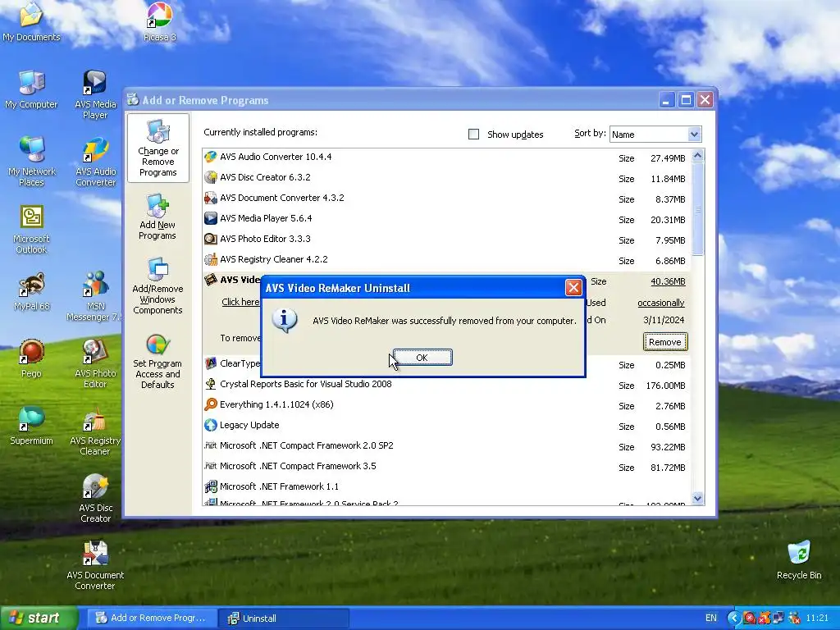Click the EN language indicator
The width and height of the screenshot is (840, 630).
(711, 618)
